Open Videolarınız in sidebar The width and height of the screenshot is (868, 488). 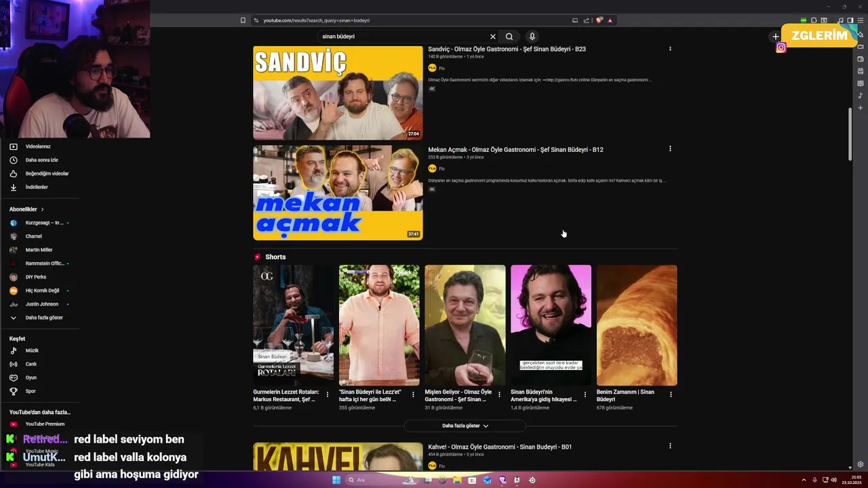click(39, 146)
